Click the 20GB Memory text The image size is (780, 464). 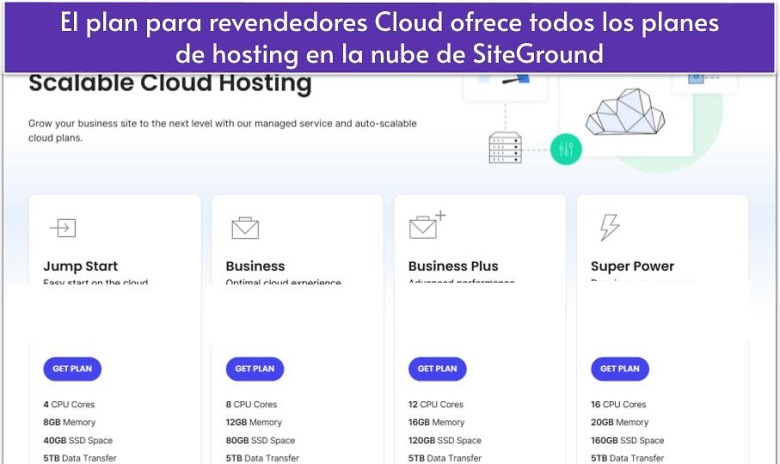pyautogui.click(x=620, y=422)
